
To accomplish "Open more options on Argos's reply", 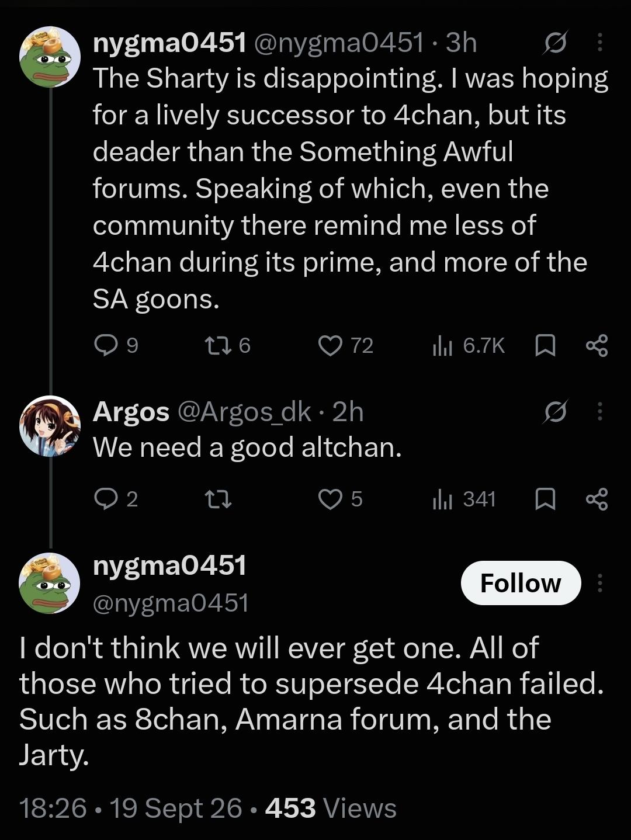I will [599, 412].
